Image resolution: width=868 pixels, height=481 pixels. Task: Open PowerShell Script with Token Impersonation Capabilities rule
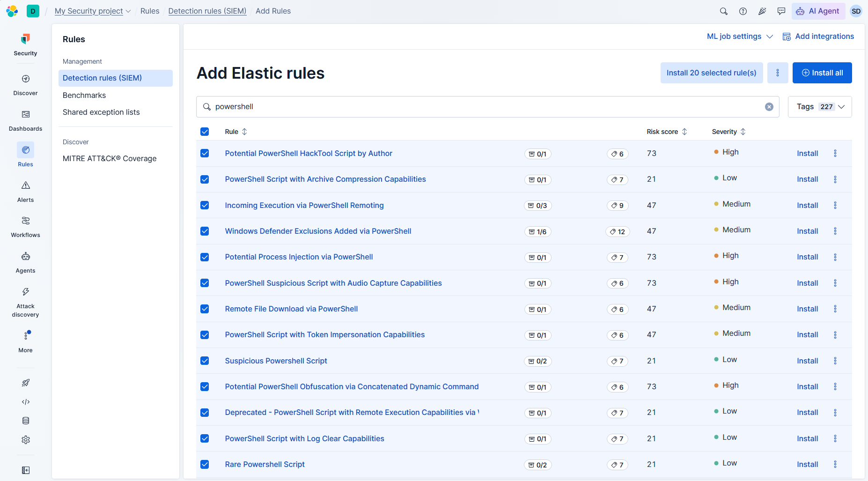click(325, 334)
